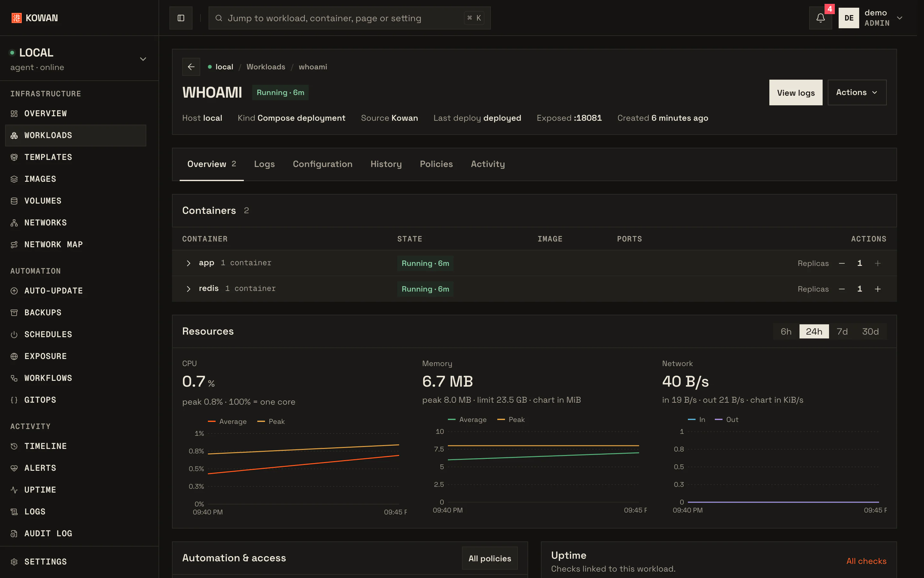The width and height of the screenshot is (924, 578).
Task: Click the Workloads breadcrumb link
Action: click(266, 67)
